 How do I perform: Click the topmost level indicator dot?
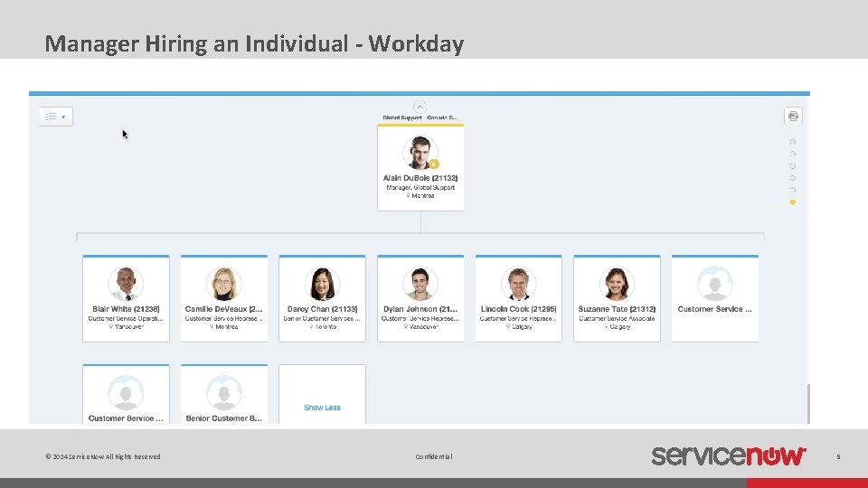point(793,142)
